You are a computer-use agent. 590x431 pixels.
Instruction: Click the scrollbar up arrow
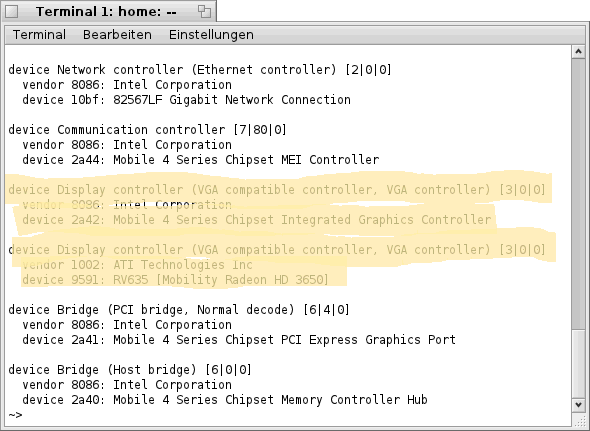coord(578,52)
